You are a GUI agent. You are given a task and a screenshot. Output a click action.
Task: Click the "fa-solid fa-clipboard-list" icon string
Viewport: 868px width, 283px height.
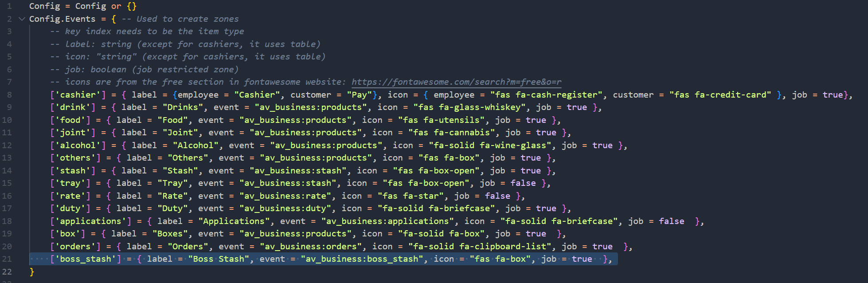click(480, 247)
